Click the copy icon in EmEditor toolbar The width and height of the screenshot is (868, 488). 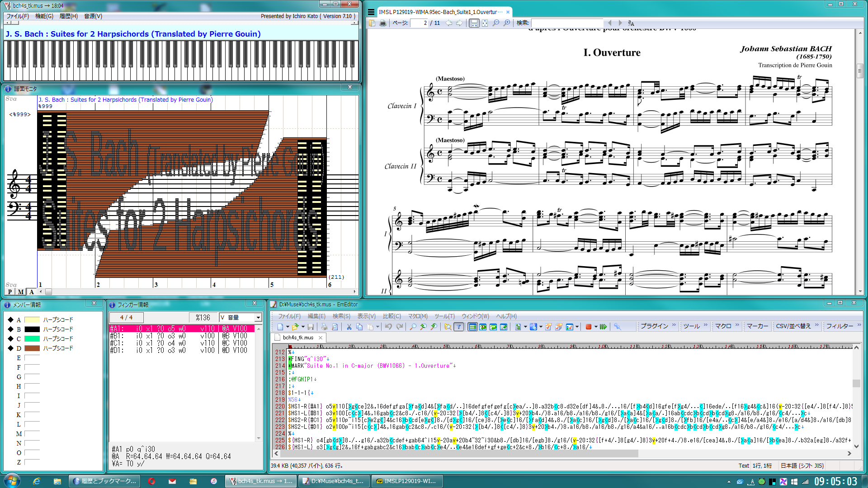359,327
